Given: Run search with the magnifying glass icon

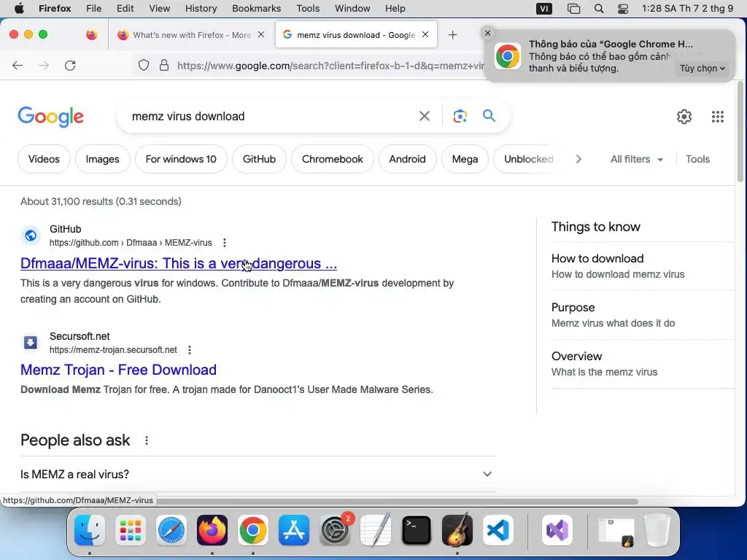Looking at the screenshot, I should [x=489, y=116].
